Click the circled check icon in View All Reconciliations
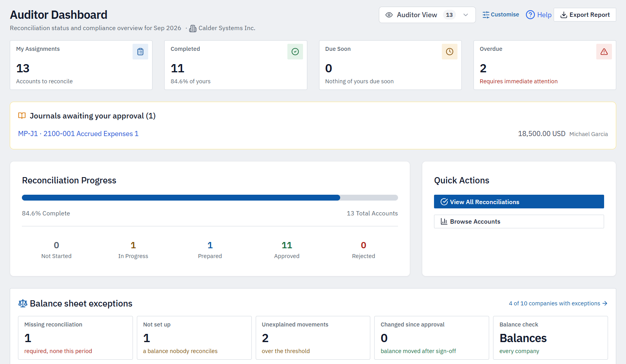Screen dimensions: 626x364 (x=444, y=202)
